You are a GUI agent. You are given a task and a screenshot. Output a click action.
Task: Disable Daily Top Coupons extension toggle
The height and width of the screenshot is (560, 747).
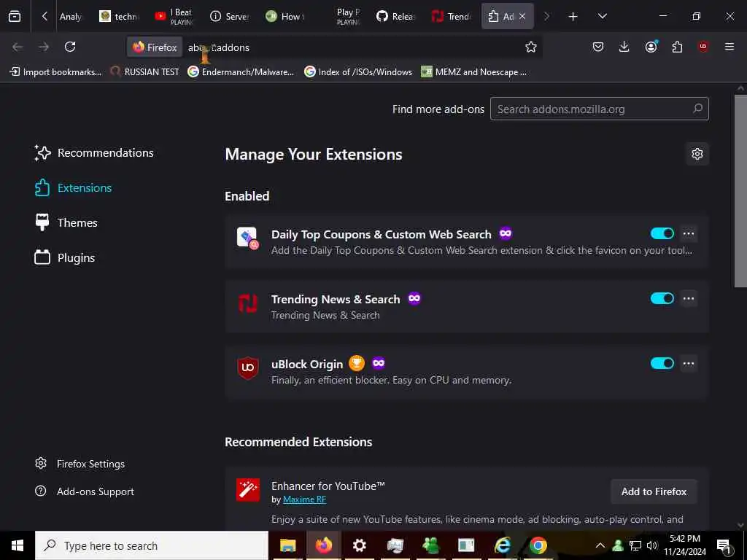[x=662, y=233]
